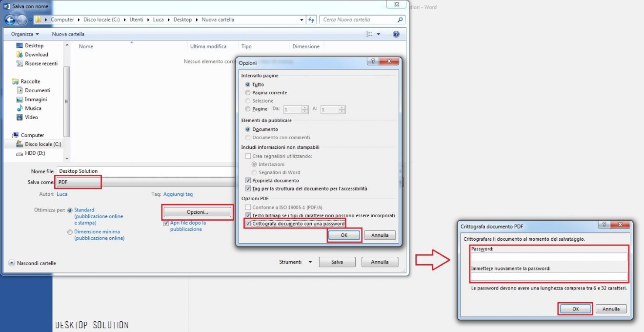Screen dimensions: 644x332
Task: Open Raccolte library group
Action: [x=30, y=82]
